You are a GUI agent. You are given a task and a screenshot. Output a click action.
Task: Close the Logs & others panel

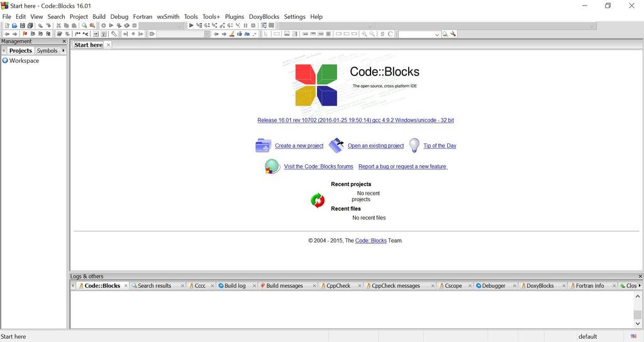tap(640, 277)
